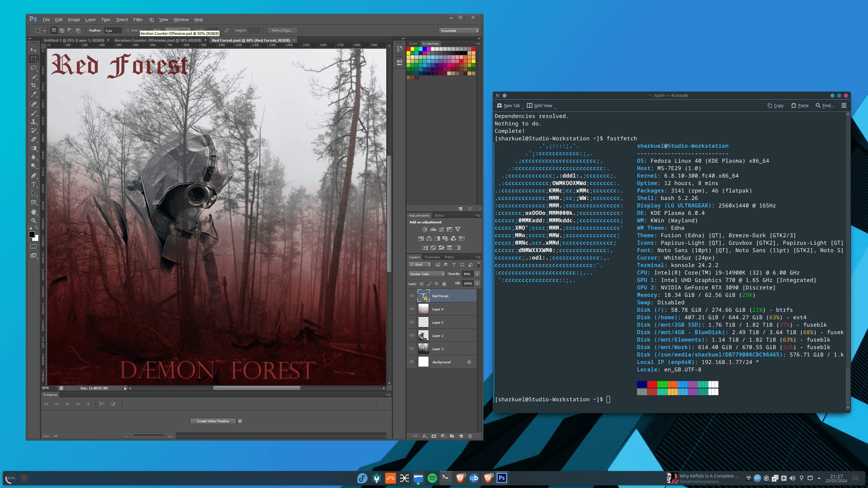The image size is (868, 488).
Task: Hide the Red Forest text layer
Action: 412,296
